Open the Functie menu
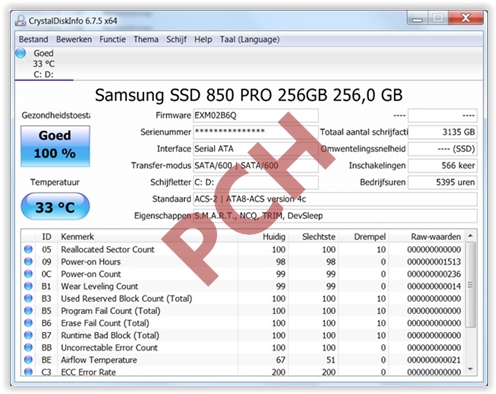Viewport: 496px width, 394px height. (x=112, y=39)
